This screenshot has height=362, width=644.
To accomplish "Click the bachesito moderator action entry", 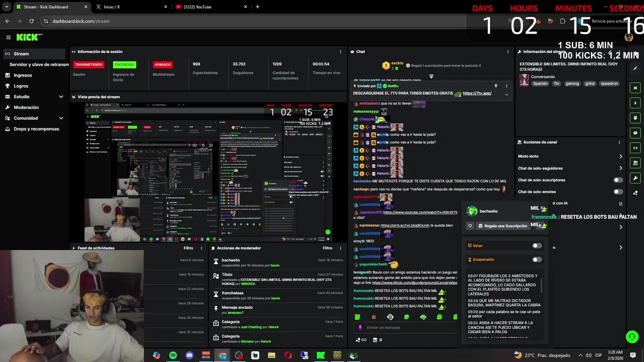I will (278, 262).
